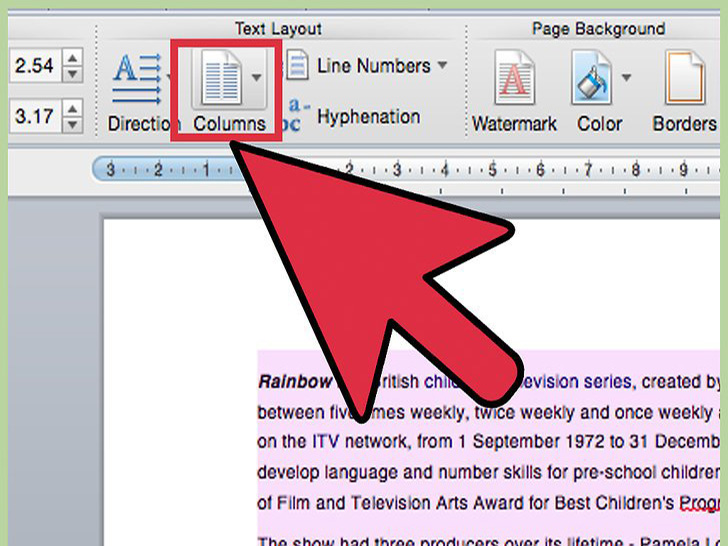Open the Columns dropdown arrow

(x=256, y=77)
